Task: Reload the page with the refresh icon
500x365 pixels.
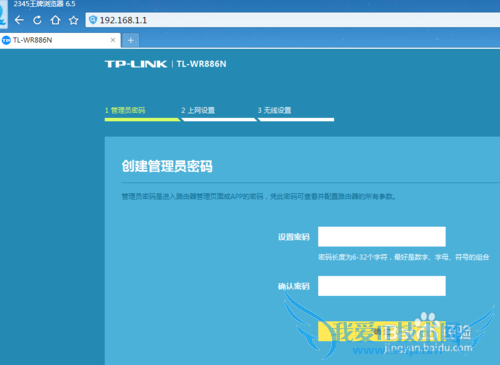Action: 37,20
